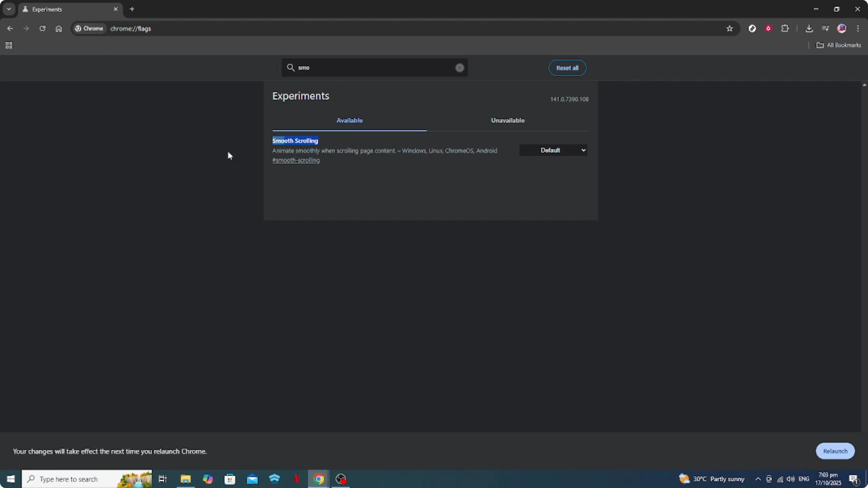Click Reset all experiments
This screenshot has width=868, height=488.
pyautogui.click(x=567, y=68)
